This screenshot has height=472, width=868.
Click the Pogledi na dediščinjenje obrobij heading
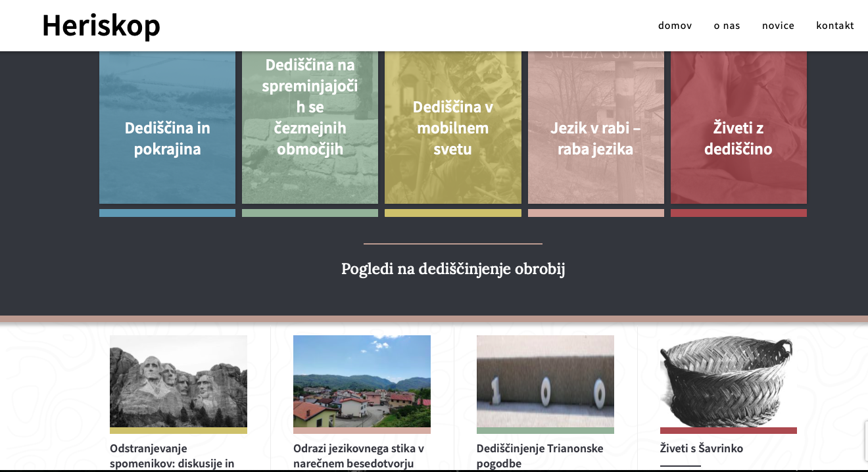[453, 269]
